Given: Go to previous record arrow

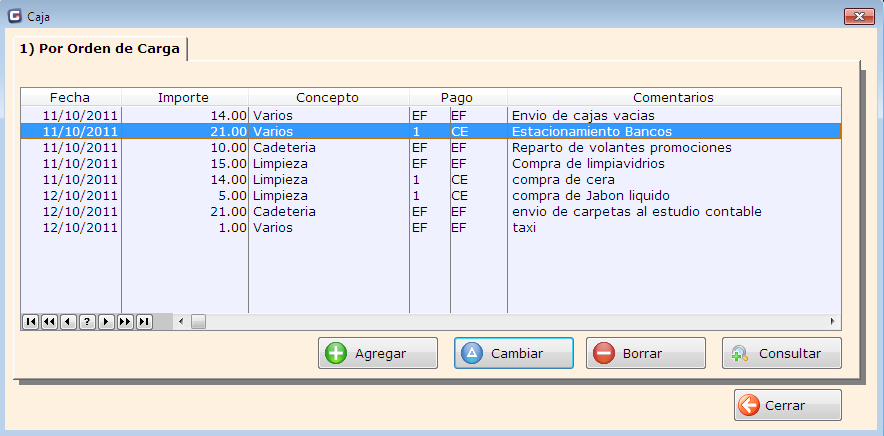Looking at the screenshot, I should 68,322.
